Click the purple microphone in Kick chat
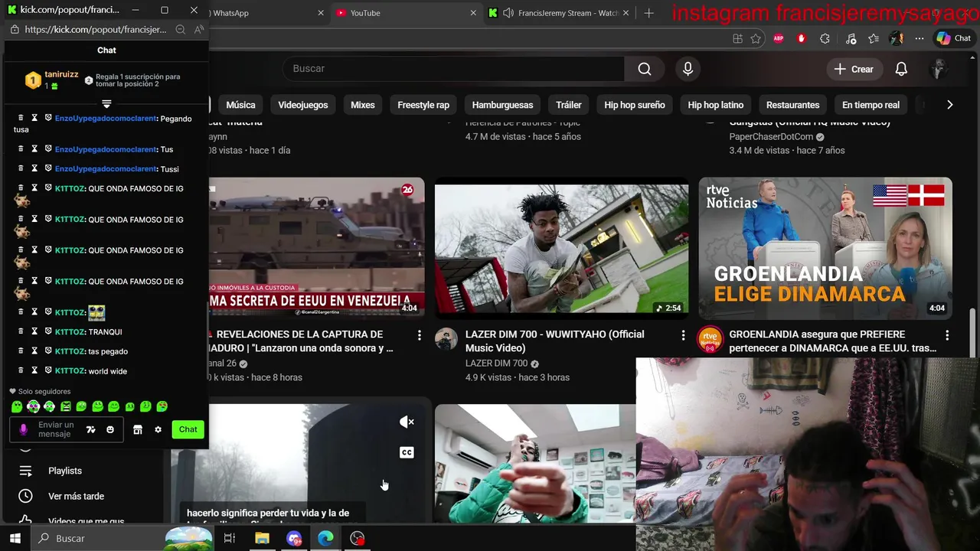Viewport: 980px width, 551px height. point(23,429)
